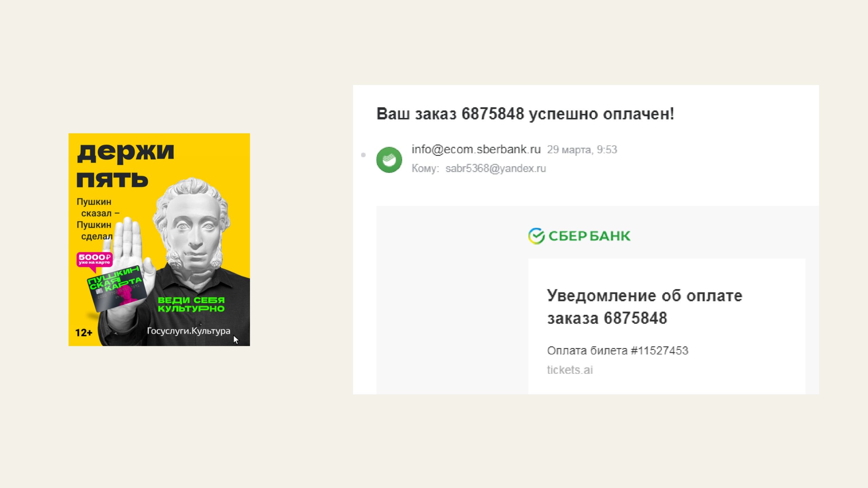868x488 pixels.
Task: Click the Сбербанк logo checkmark icon
Action: [536, 236]
